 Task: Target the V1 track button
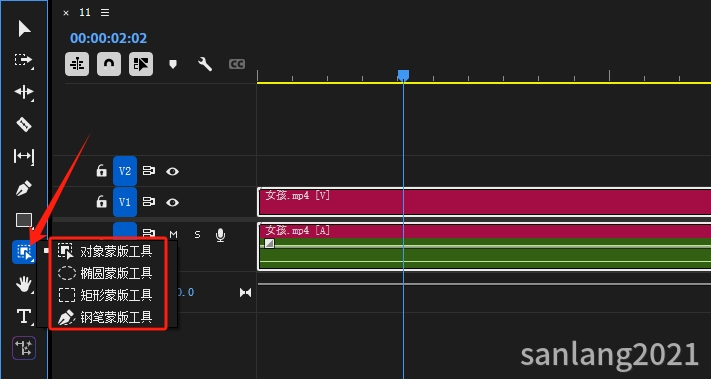pyautogui.click(x=125, y=202)
